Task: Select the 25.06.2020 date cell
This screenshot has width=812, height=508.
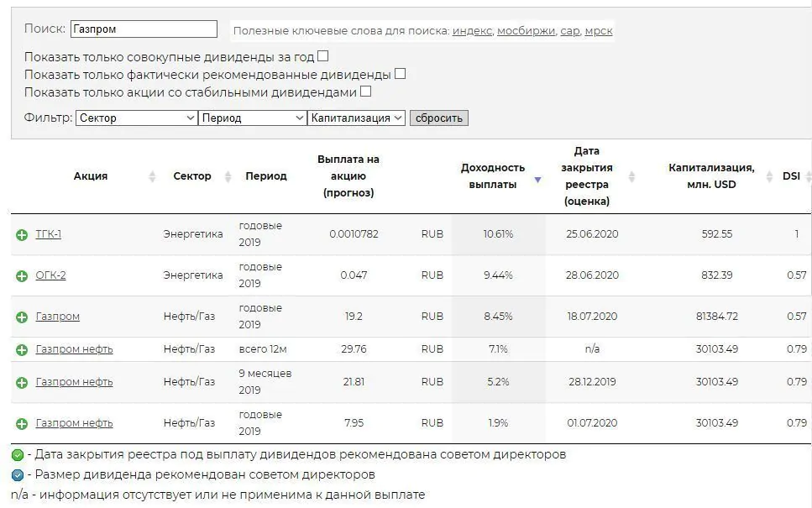Action: click(592, 234)
